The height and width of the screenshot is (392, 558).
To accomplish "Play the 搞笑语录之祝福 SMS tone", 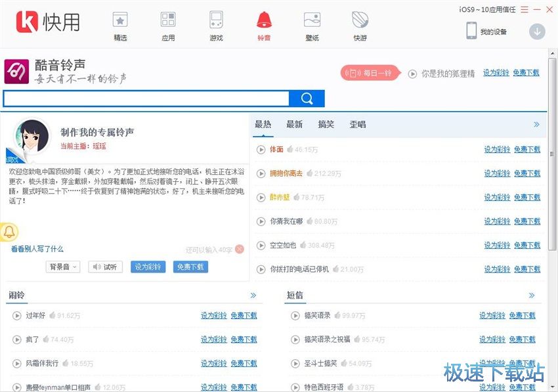I will (x=295, y=339).
